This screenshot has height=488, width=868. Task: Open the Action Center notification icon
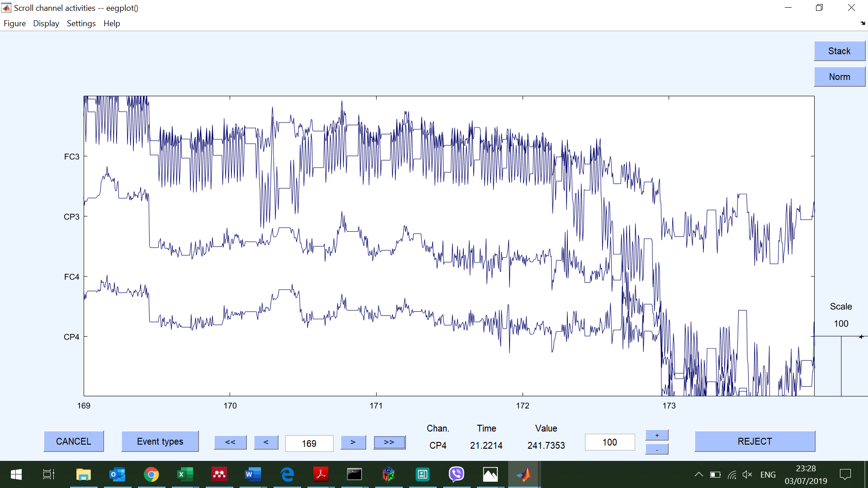845,474
